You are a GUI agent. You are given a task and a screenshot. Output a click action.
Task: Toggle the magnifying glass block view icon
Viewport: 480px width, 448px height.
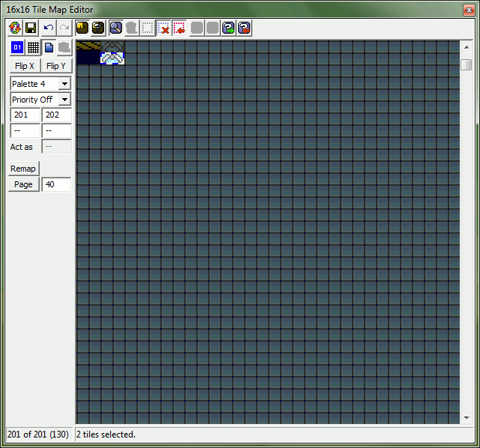point(116,28)
